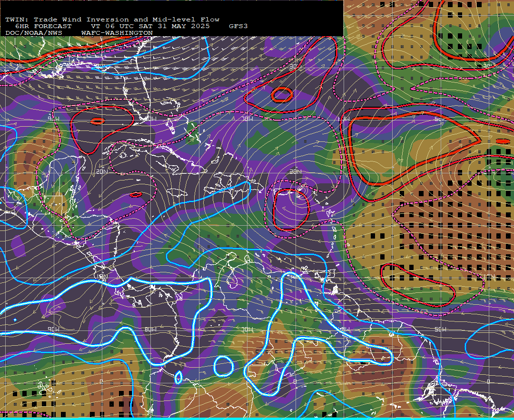The height and width of the screenshot is (420, 514).
Task: Click the '70W' label north of Hispaniola
Action: 247,119
